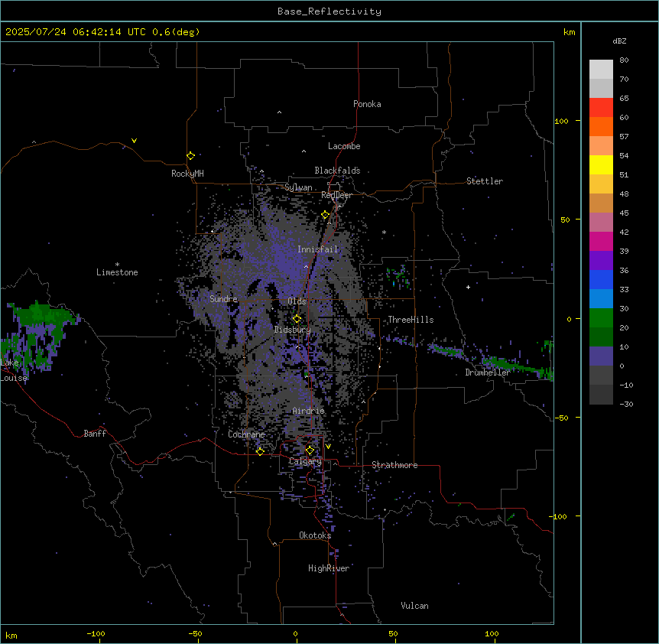Select the yellow diamond marker near RedDeer

326,215
